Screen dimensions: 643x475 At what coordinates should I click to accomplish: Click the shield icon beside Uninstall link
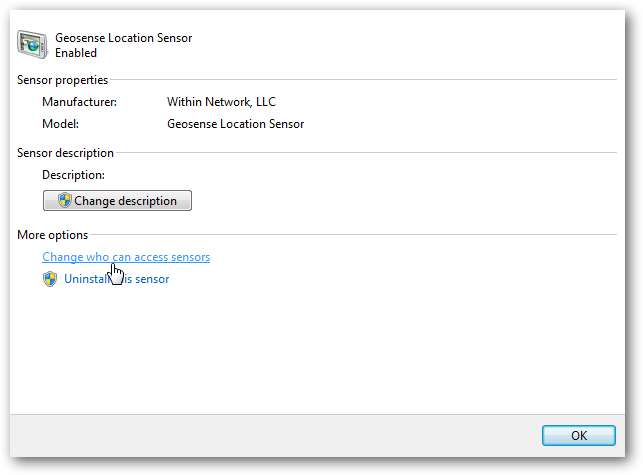(x=50, y=279)
